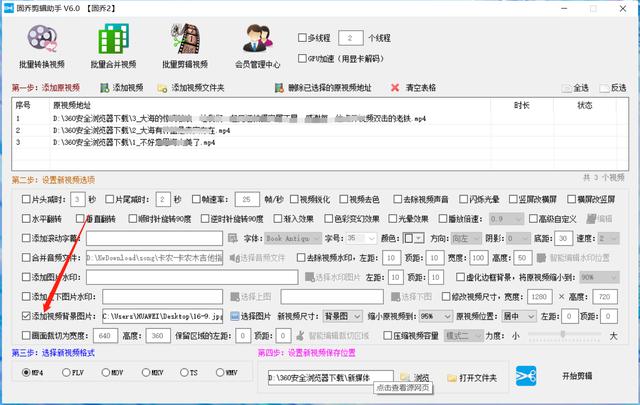Open 批量转换视频 film reel icon
The image size is (640, 405).
pyautogui.click(x=42, y=40)
